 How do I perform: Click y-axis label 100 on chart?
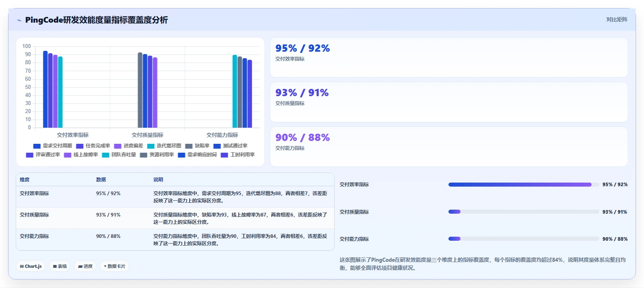tap(27, 46)
